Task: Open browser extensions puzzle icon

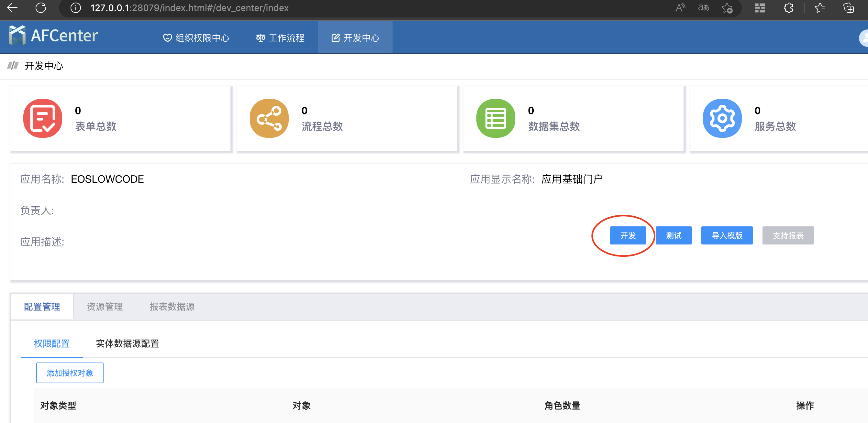Action: click(x=788, y=8)
